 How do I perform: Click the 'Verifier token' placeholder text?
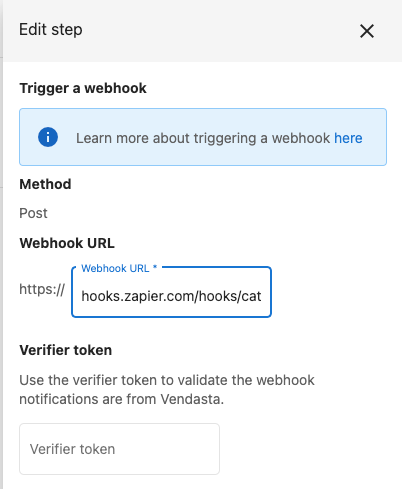pyautogui.click(x=72, y=449)
